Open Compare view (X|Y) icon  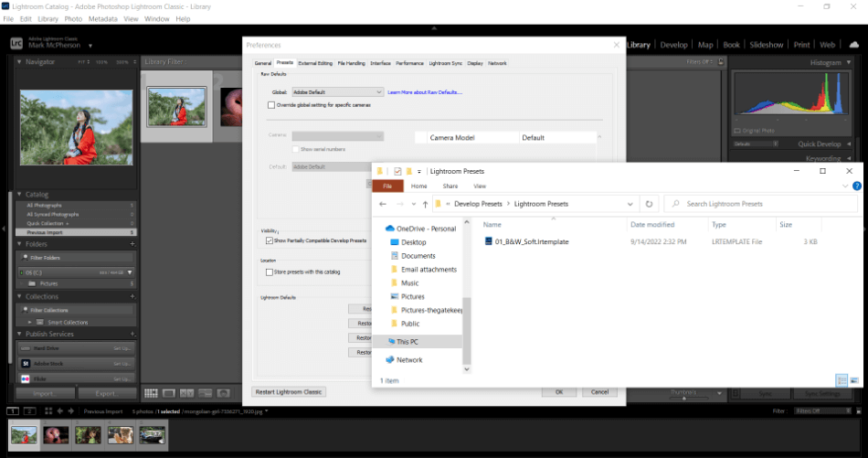pos(187,393)
